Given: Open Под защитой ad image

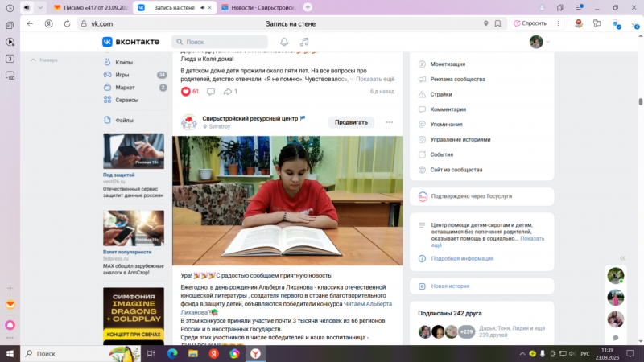Looking at the screenshot, I should [x=134, y=151].
